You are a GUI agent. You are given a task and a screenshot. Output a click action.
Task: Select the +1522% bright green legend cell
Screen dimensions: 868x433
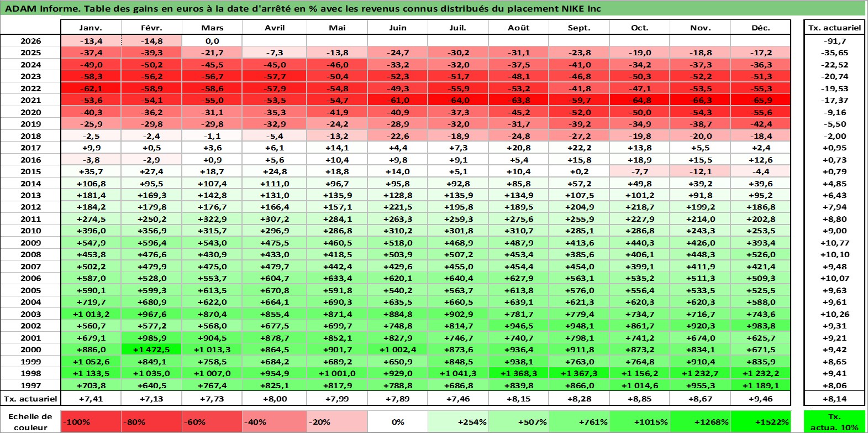pyautogui.click(x=761, y=421)
